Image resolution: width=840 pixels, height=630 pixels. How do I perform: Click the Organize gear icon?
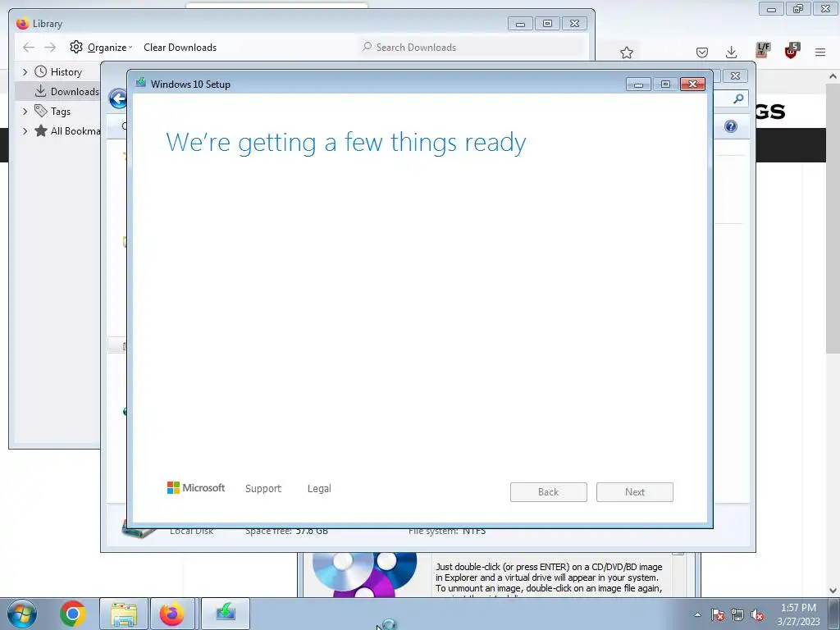76,47
